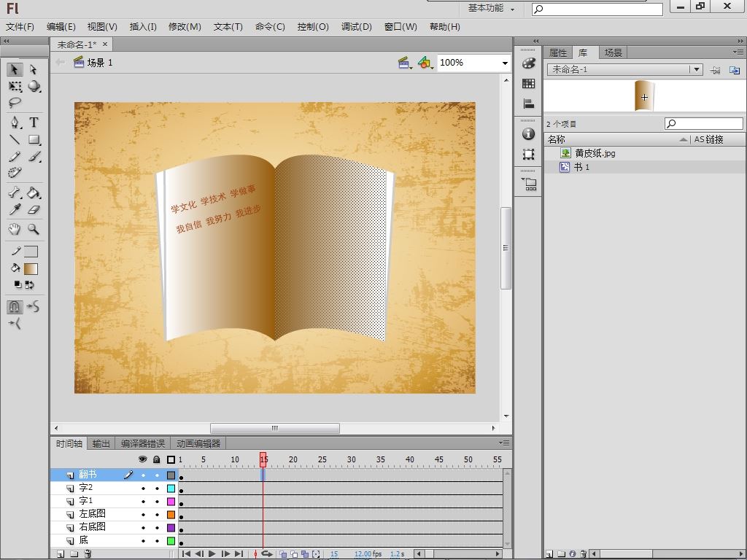This screenshot has width=747, height=560.
Task: Toggle lock dot on 左底图 layer
Action: [x=156, y=515]
